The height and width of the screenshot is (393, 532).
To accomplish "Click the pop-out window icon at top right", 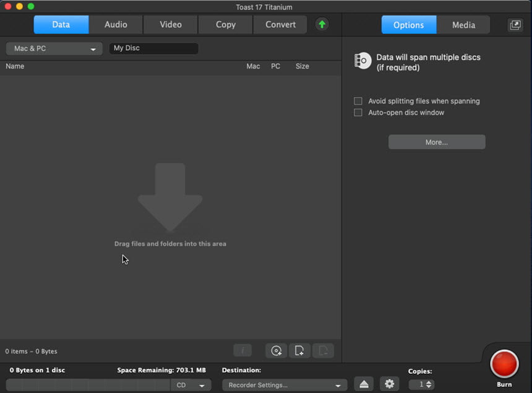I will pyautogui.click(x=515, y=25).
